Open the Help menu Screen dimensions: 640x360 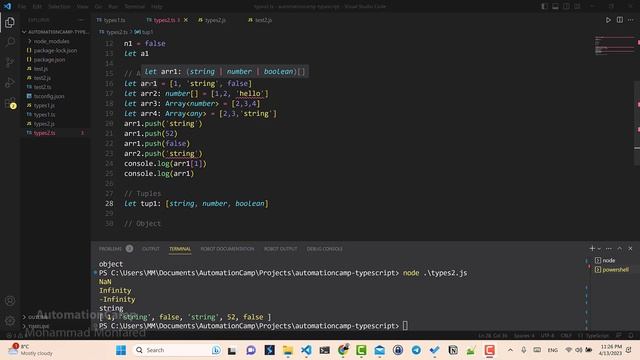pyautogui.click(x=157, y=7)
